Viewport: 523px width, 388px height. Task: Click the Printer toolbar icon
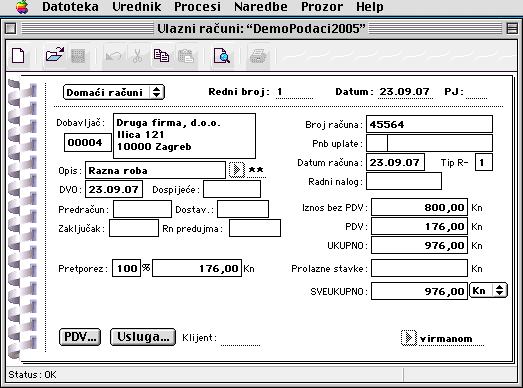pyautogui.click(x=258, y=56)
